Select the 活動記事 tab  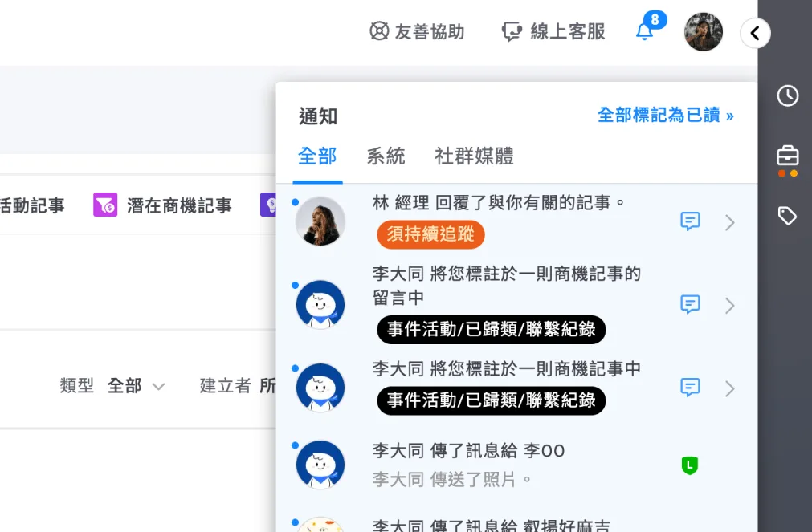click(x=32, y=205)
